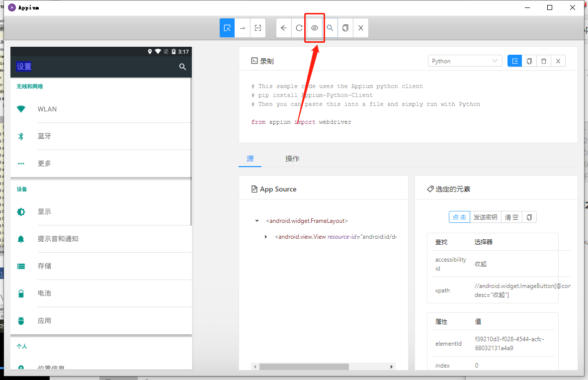The height and width of the screenshot is (380, 588).
Task: Click the Back arrow toolbar button
Action: (284, 28)
